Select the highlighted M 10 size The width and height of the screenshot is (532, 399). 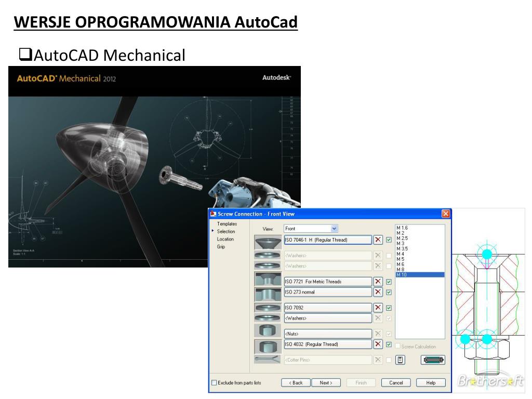pos(420,274)
